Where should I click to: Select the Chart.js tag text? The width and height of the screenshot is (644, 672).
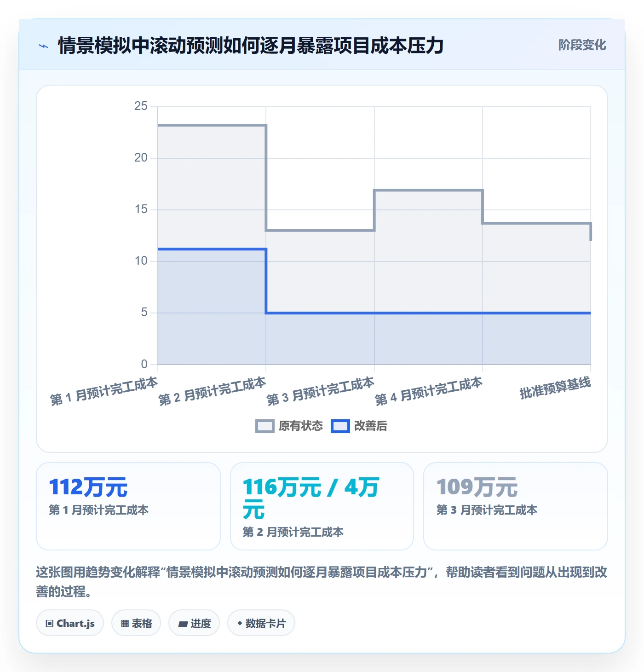75,624
